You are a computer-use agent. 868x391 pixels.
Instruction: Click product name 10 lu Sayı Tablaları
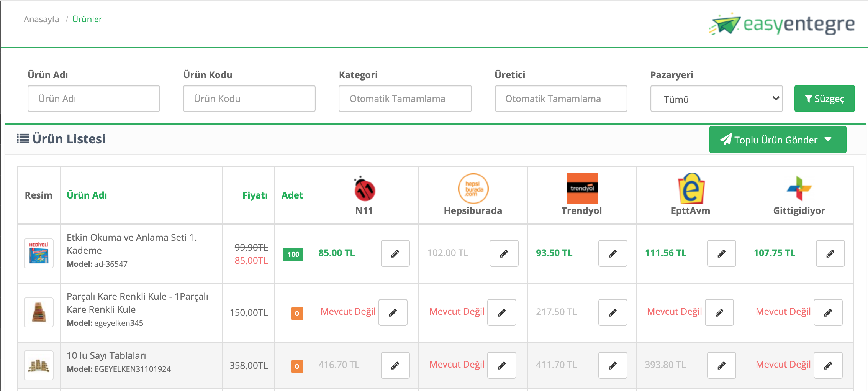coord(106,355)
